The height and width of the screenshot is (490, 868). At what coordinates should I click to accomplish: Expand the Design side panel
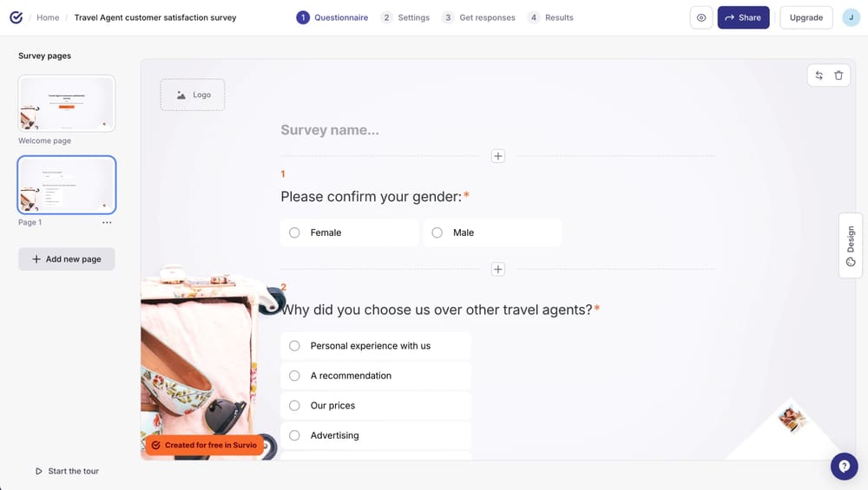coord(851,245)
